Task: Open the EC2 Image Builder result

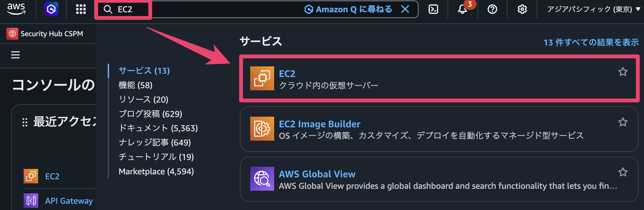Action: tap(320, 124)
